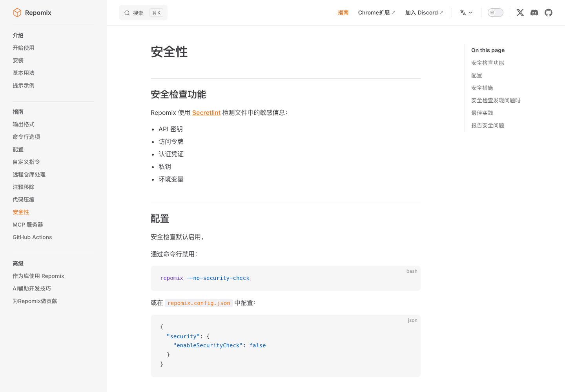Open 命令行选项 sidebar page
This screenshot has width=565, height=392.
coord(26,137)
